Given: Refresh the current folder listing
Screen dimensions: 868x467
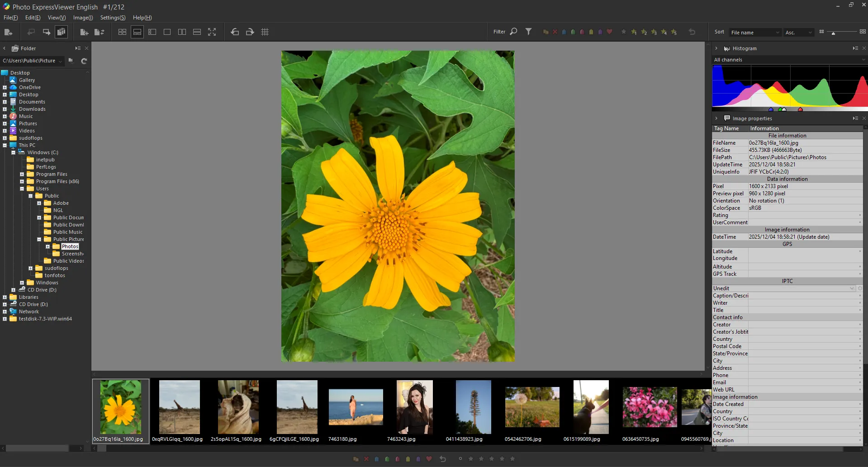Looking at the screenshot, I should pos(84,61).
